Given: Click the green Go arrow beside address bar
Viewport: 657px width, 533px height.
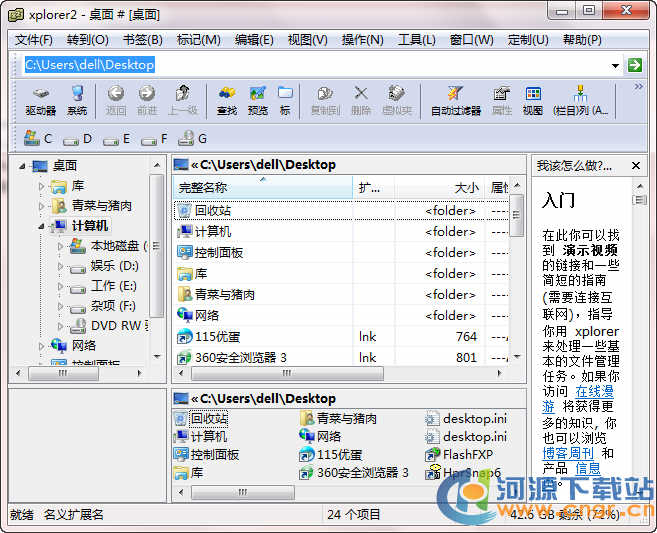Looking at the screenshot, I should [635, 65].
